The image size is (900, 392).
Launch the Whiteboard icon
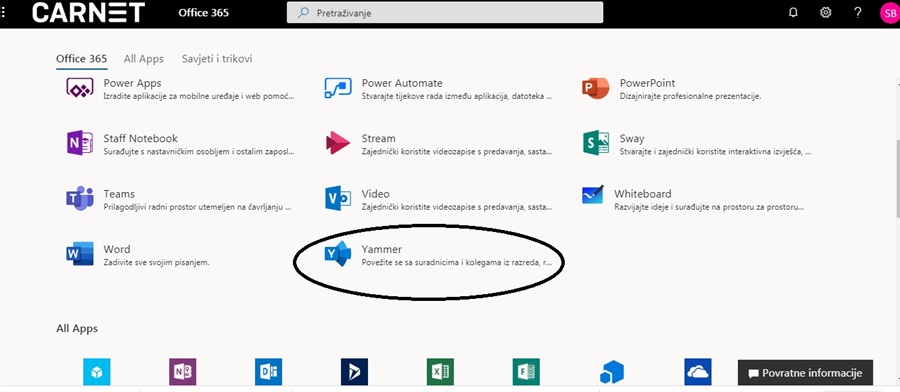[x=593, y=196]
